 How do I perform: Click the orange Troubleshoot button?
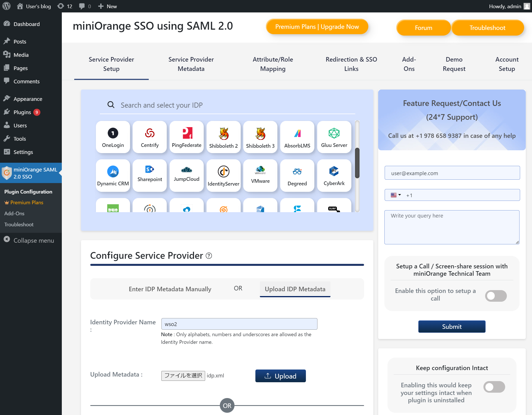(x=488, y=28)
